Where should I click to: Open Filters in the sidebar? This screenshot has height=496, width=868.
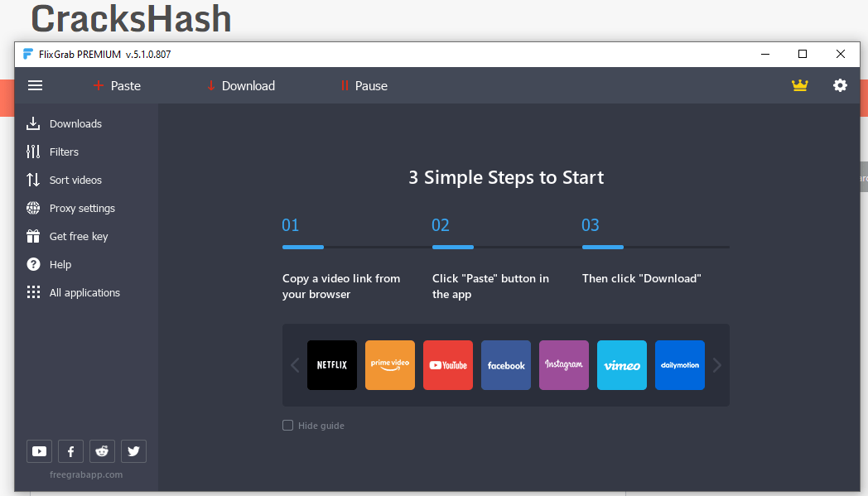pos(52,152)
